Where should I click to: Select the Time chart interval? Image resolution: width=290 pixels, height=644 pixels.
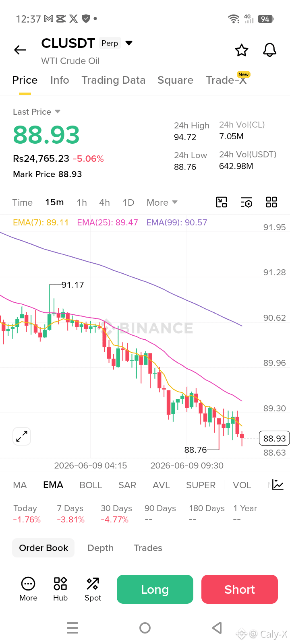(x=23, y=202)
